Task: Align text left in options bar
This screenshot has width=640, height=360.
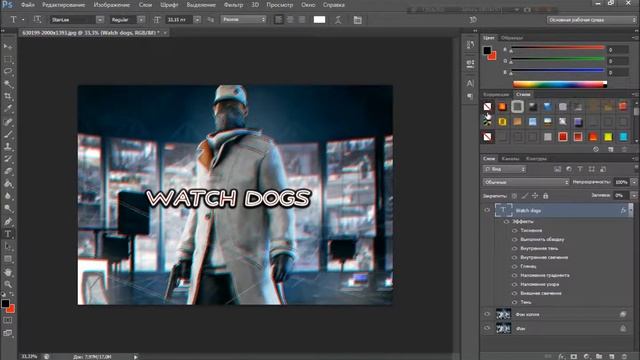Action: [x=278, y=20]
